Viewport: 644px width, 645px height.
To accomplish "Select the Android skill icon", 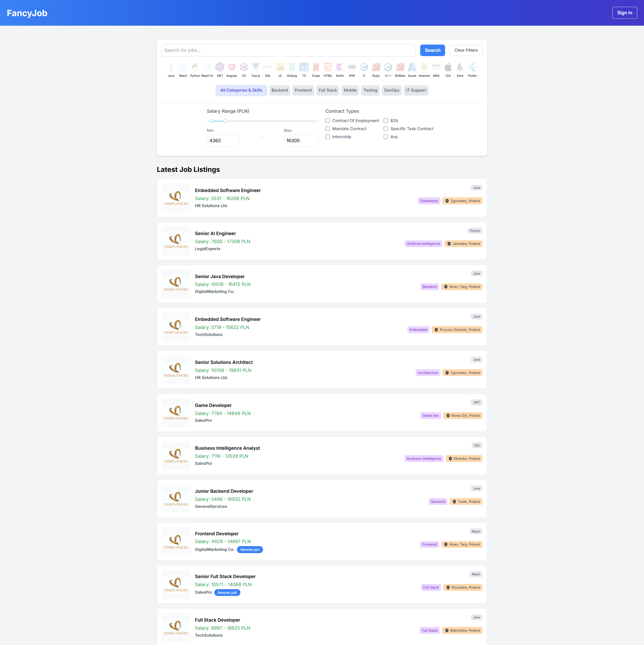I will 424,67.
